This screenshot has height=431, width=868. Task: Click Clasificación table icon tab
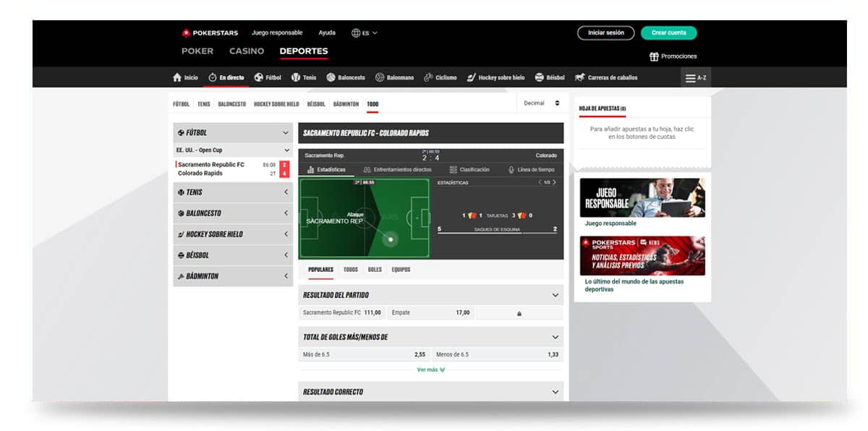(x=453, y=170)
